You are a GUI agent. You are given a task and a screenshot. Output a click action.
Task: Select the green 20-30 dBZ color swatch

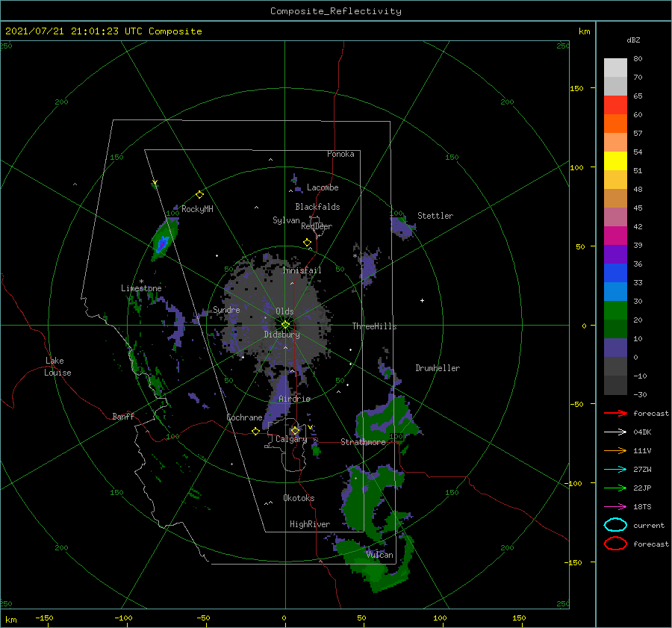tap(615, 311)
